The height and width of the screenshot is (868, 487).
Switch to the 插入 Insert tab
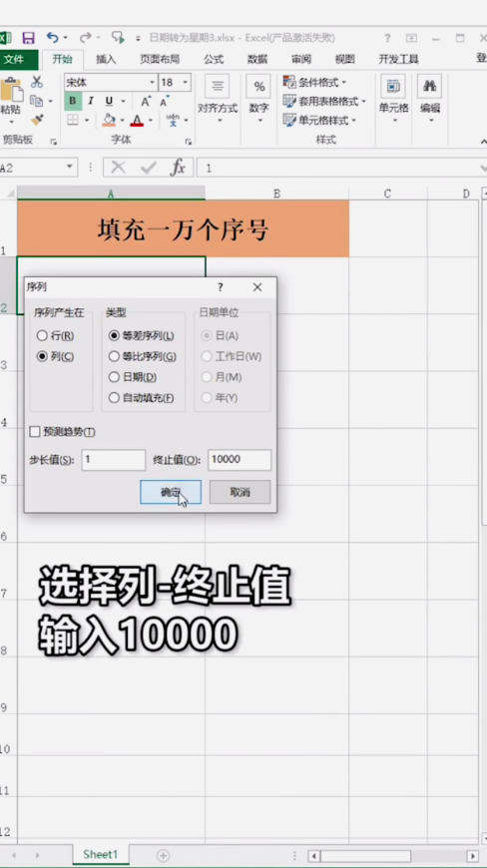pyautogui.click(x=106, y=59)
